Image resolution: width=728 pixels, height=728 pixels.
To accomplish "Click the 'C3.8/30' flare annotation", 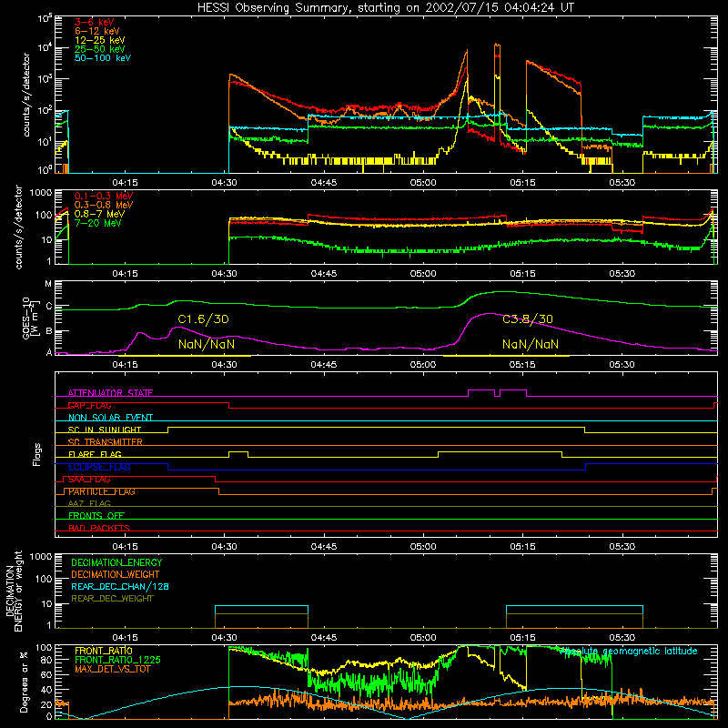I will 528,319.
